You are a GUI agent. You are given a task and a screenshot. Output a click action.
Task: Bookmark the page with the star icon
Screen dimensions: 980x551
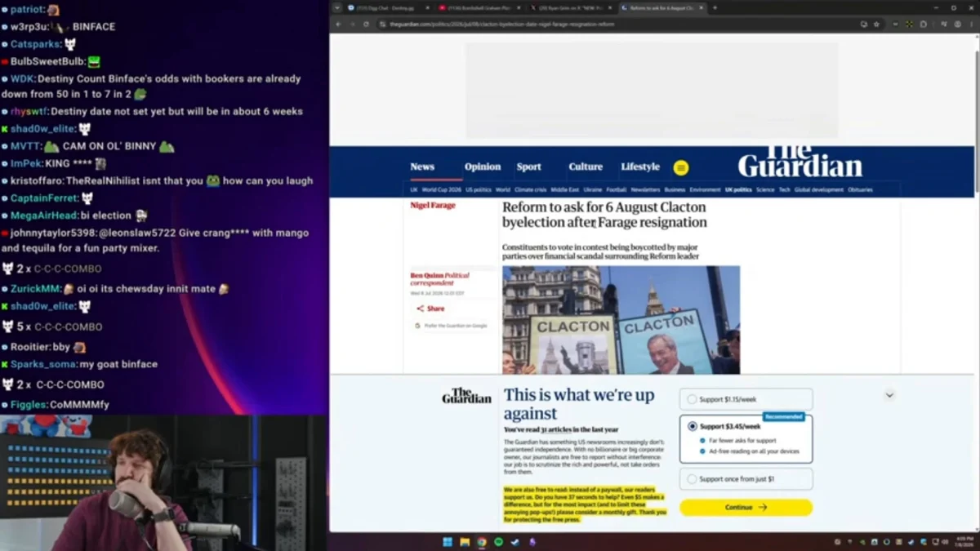tap(877, 24)
